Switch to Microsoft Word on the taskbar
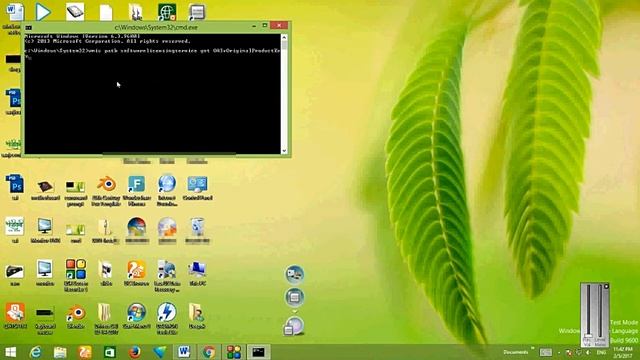640x360 pixels. [x=184, y=351]
